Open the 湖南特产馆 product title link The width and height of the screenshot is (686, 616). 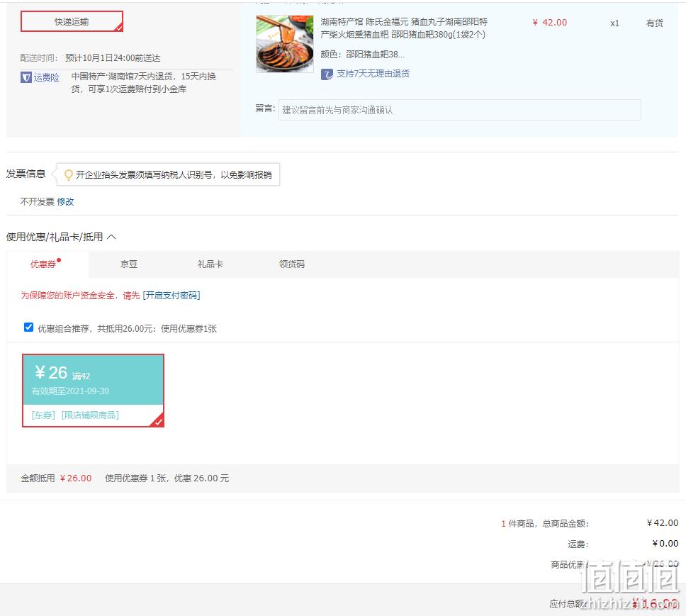point(404,28)
